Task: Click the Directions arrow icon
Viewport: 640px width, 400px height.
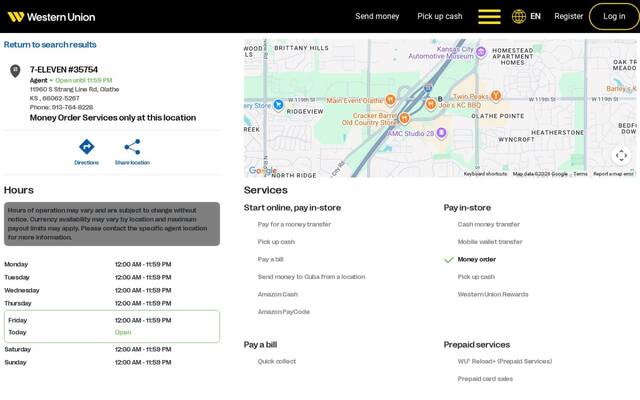Action: pyautogui.click(x=87, y=147)
